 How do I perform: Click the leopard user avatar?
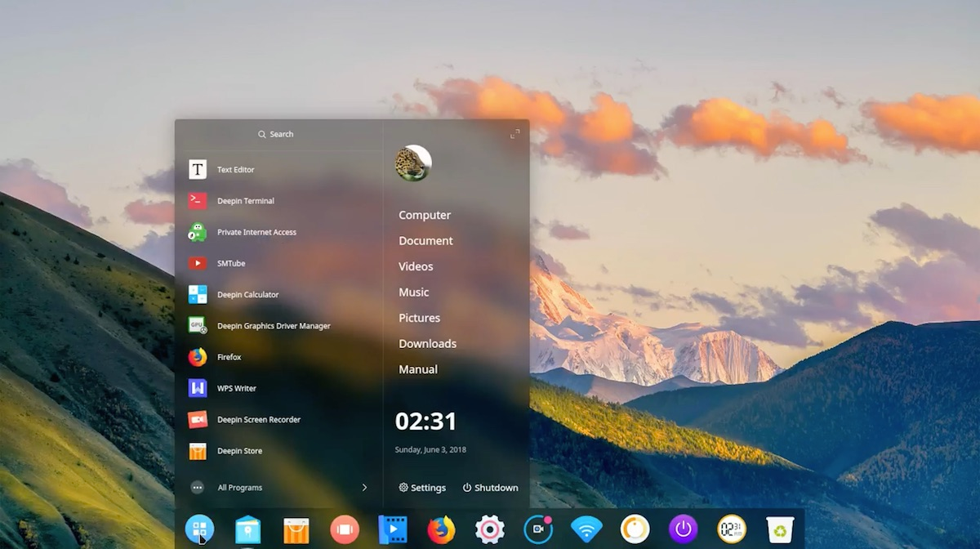tap(413, 163)
